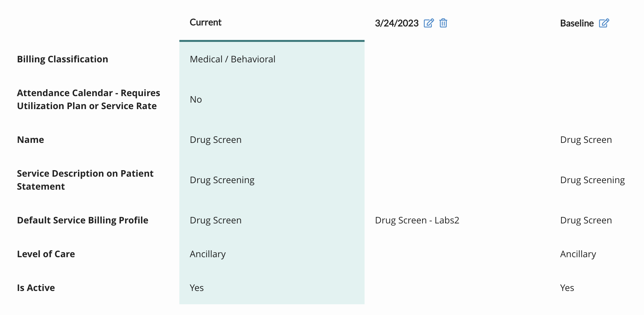Screen dimensions: 644x315
Task: Select the 'No' attendance calendar value
Action: click(x=196, y=99)
